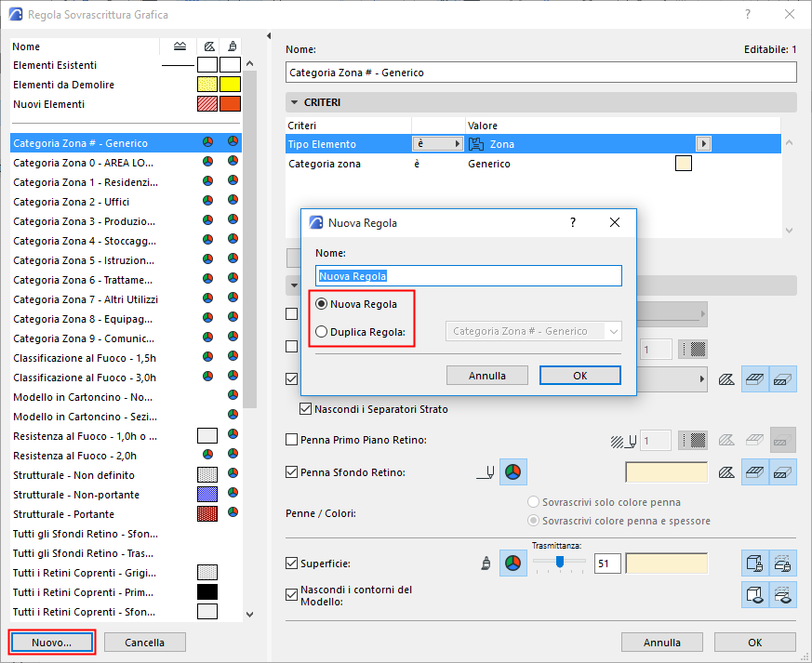Click Annulla at bottom of main dialog
This screenshot has width=812, height=663.
pos(662,643)
